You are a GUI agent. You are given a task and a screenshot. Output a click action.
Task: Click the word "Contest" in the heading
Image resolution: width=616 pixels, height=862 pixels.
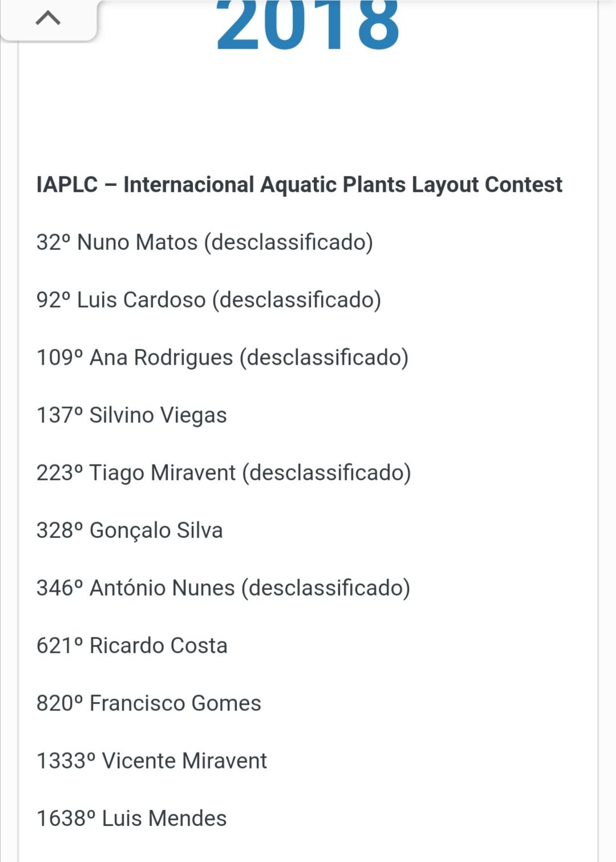tap(524, 185)
